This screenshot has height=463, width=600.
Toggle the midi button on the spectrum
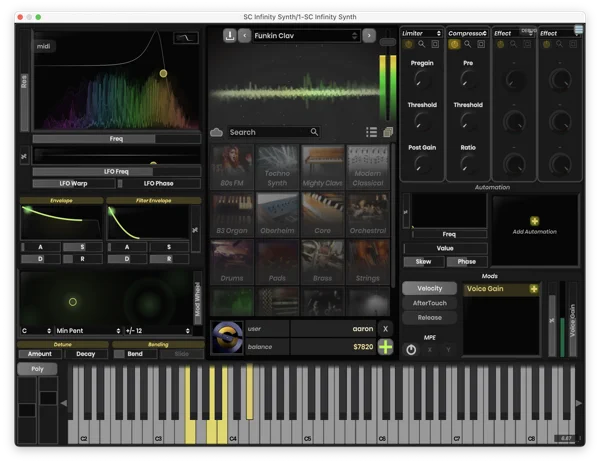pos(43,46)
